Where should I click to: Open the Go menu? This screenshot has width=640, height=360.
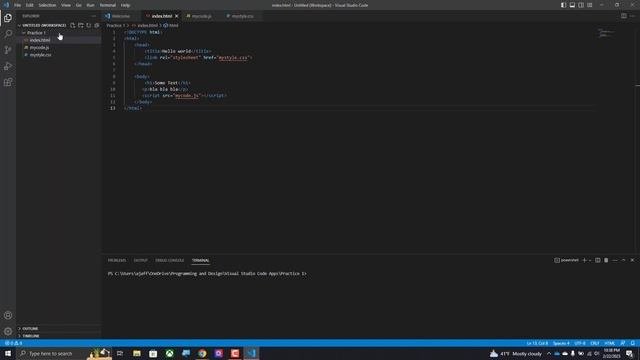click(x=78, y=5)
